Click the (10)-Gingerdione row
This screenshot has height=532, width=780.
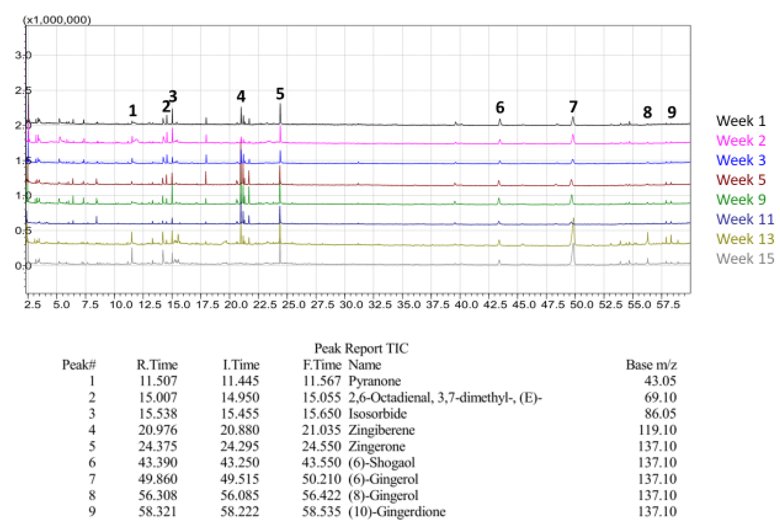coord(397,512)
